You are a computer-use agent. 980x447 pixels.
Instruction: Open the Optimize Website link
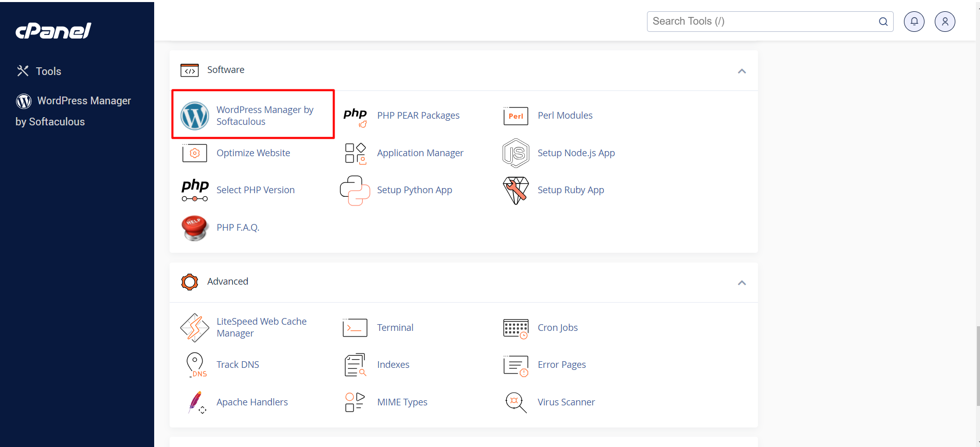[253, 153]
